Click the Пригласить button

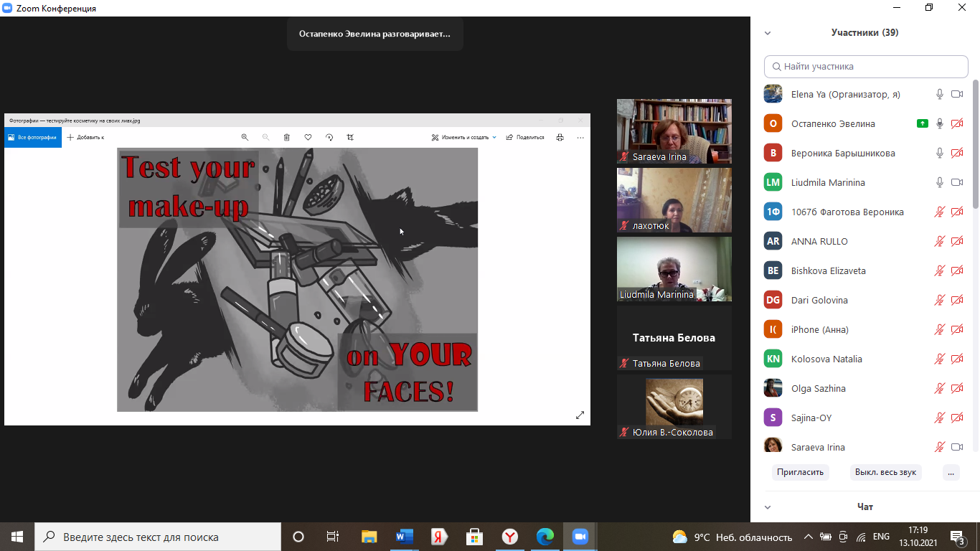tap(801, 472)
